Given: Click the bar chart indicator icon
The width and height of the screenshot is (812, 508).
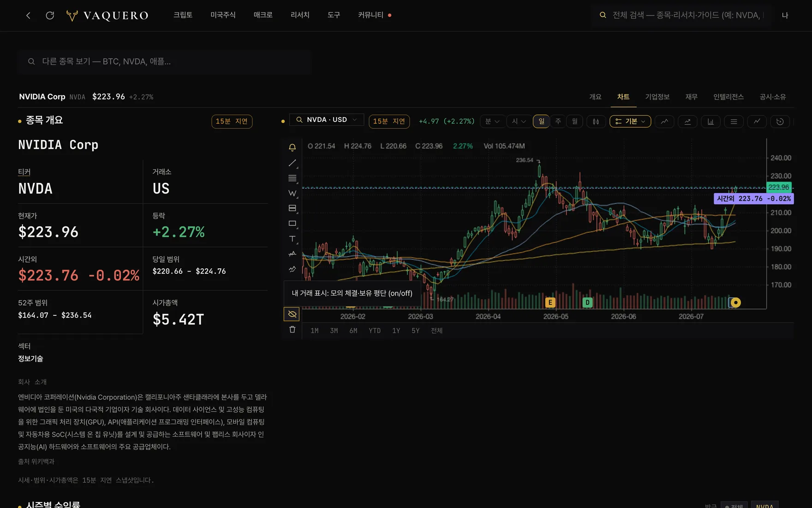Looking at the screenshot, I should pos(710,121).
